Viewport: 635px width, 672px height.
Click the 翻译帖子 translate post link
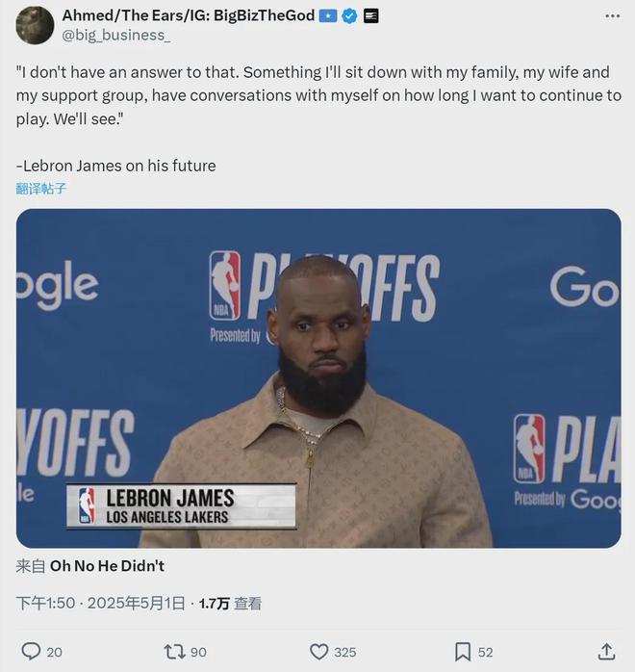coord(41,189)
